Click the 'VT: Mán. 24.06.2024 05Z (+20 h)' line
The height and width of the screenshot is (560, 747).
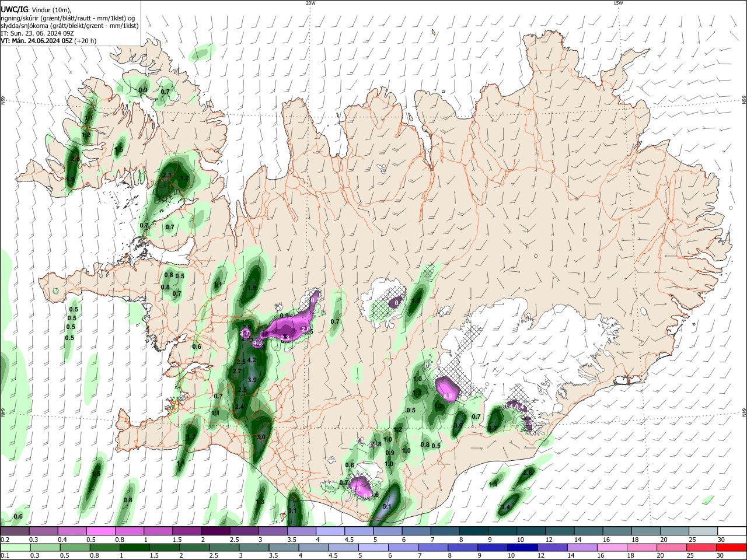48,41
